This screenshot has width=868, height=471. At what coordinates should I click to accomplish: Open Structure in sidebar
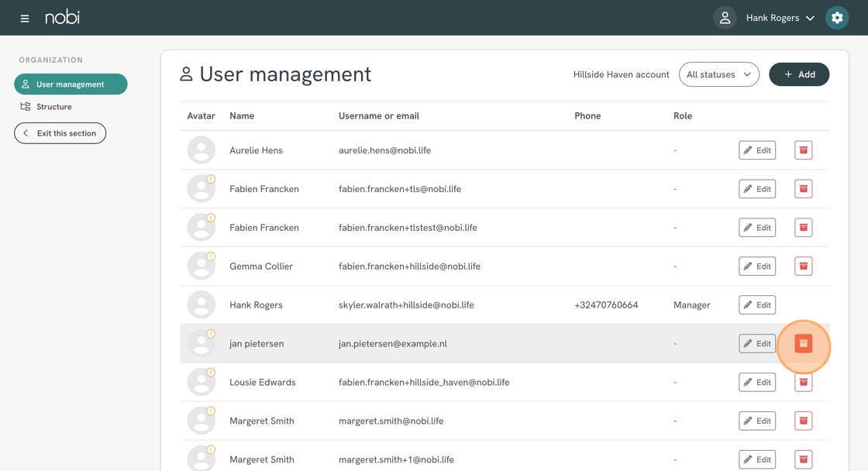click(x=46, y=106)
